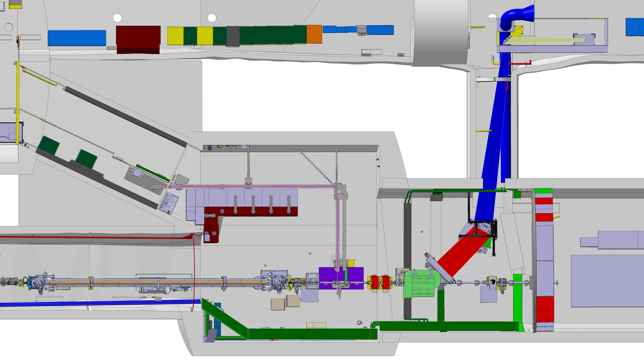Select the dark gray vertical column near the green magnet
Viewport: 644px width, 363px height.
pos(407,260)
